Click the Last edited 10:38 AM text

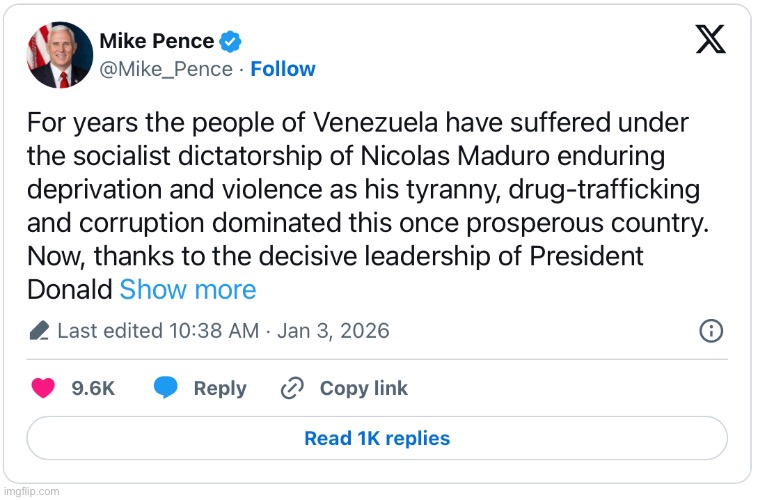pyautogui.click(x=158, y=330)
